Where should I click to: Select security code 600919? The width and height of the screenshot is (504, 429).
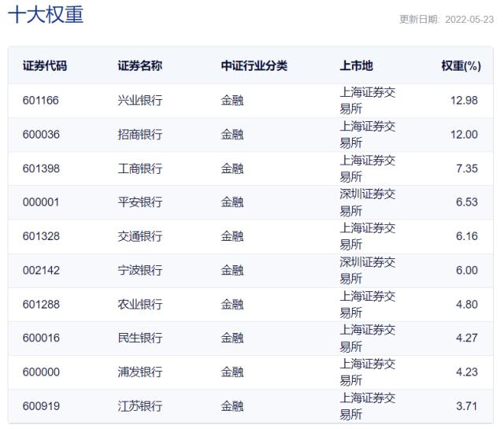click(x=41, y=406)
